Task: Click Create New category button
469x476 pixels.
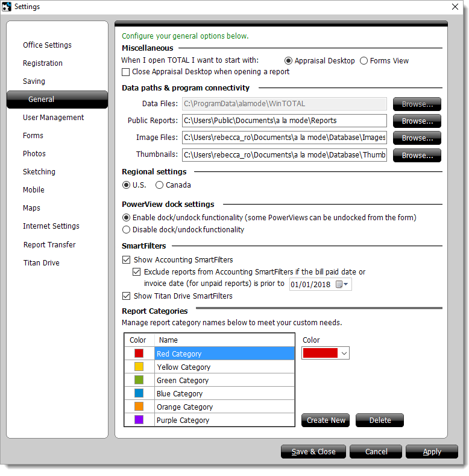Action: point(326,420)
